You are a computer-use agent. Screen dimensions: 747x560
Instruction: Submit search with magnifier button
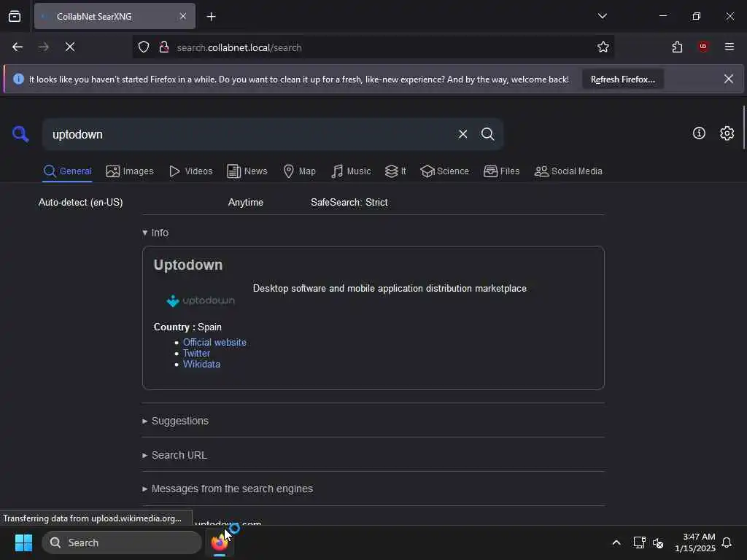coord(487,134)
